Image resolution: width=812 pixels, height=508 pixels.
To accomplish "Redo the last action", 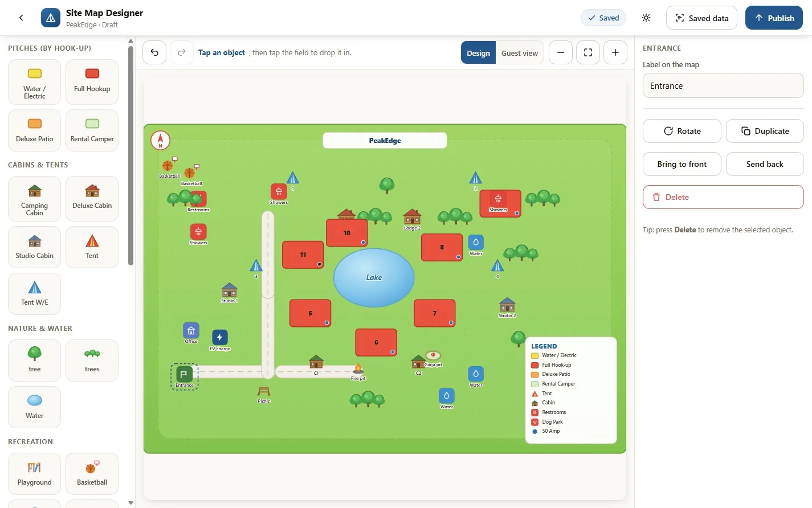I will pyautogui.click(x=182, y=52).
